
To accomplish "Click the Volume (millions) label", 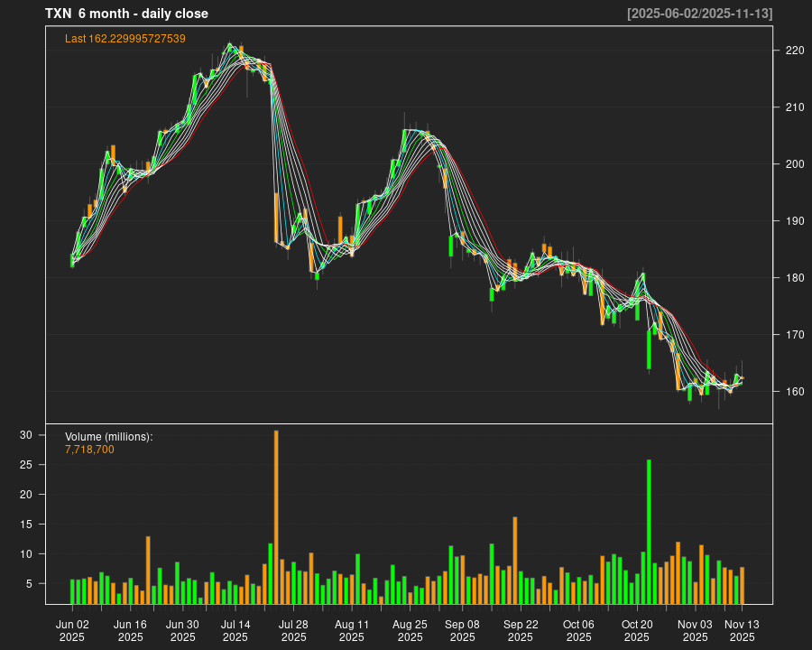I will point(109,437).
